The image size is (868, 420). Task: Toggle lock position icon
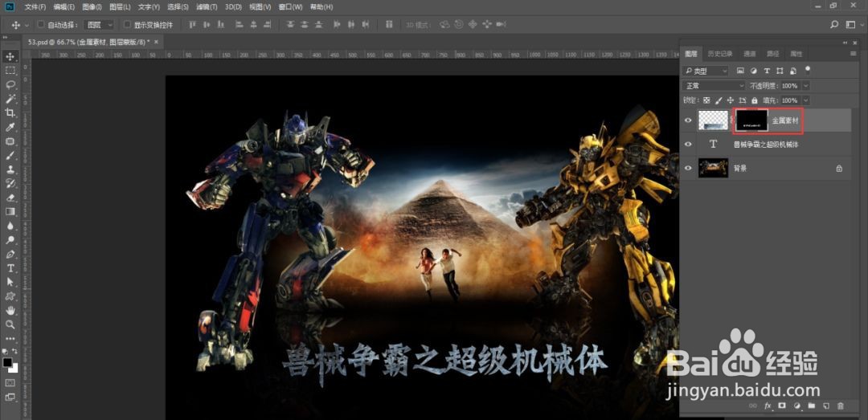[730, 100]
